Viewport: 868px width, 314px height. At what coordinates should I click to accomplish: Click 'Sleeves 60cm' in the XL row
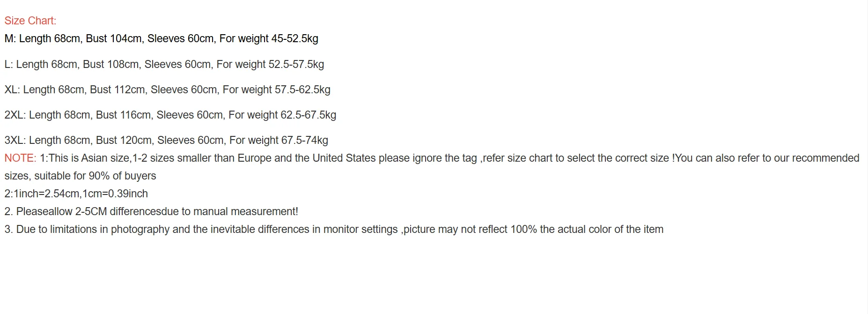point(184,90)
